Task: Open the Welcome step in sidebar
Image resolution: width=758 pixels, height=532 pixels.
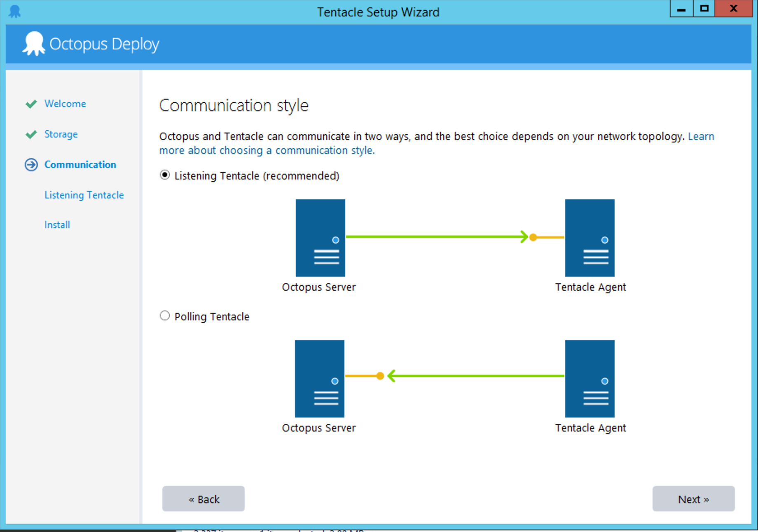Action: coord(65,104)
